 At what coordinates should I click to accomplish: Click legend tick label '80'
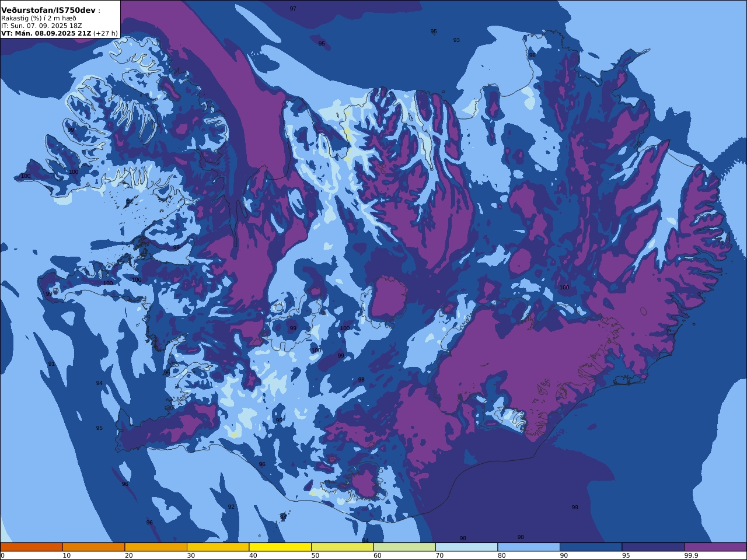501,555
